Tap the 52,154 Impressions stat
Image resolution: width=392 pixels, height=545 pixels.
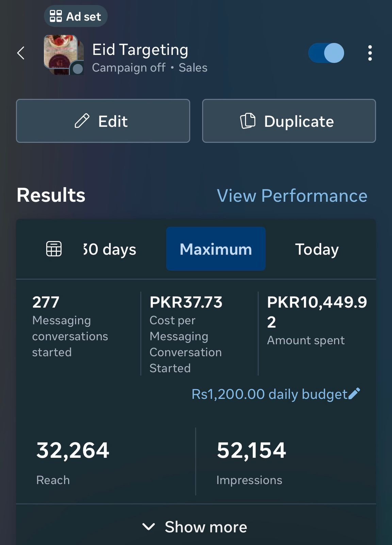pos(251,462)
